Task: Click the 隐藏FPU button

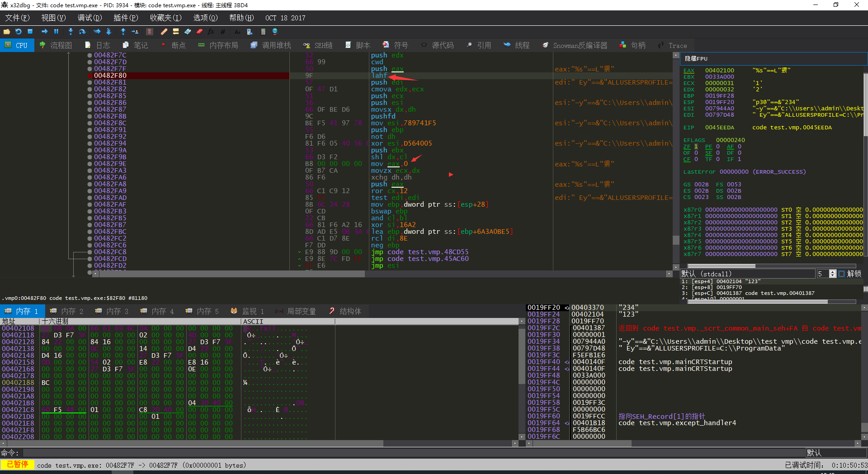Action: 696,59
